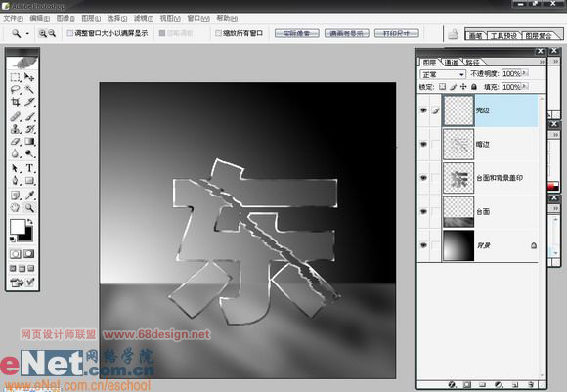The image size is (567, 392).
Task: Open the 帮助 menu
Action: [227, 18]
